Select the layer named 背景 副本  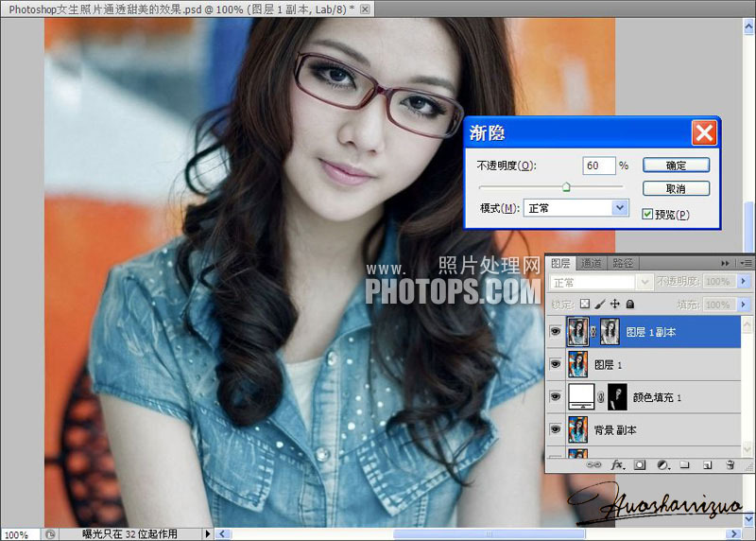644,429
